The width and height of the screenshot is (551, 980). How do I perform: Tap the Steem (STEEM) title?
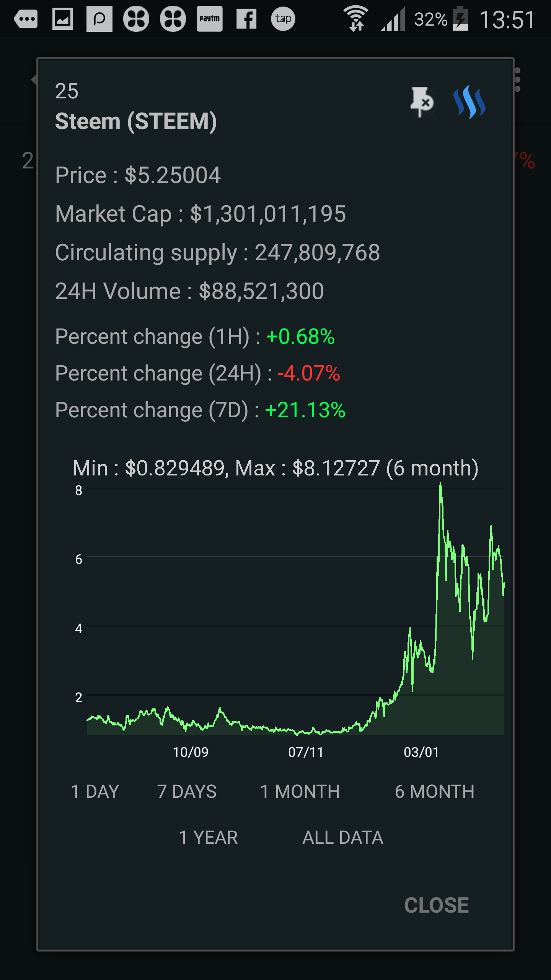[136, 121]
